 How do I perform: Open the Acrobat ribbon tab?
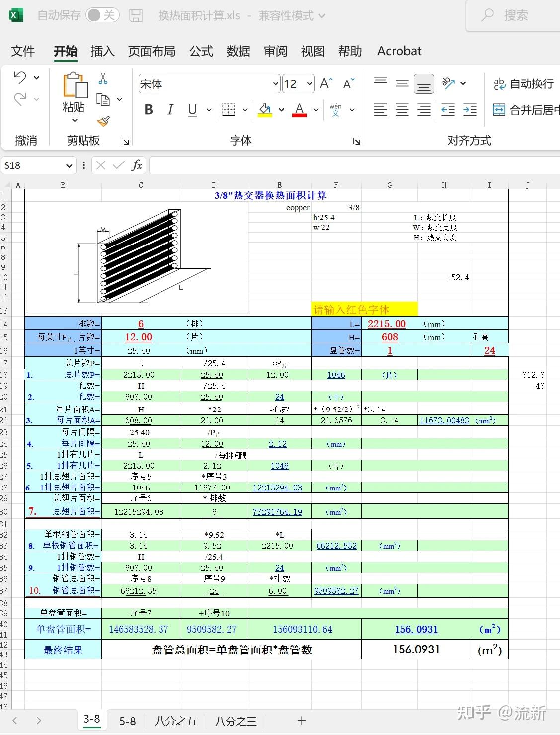click(x=400, y=51)
